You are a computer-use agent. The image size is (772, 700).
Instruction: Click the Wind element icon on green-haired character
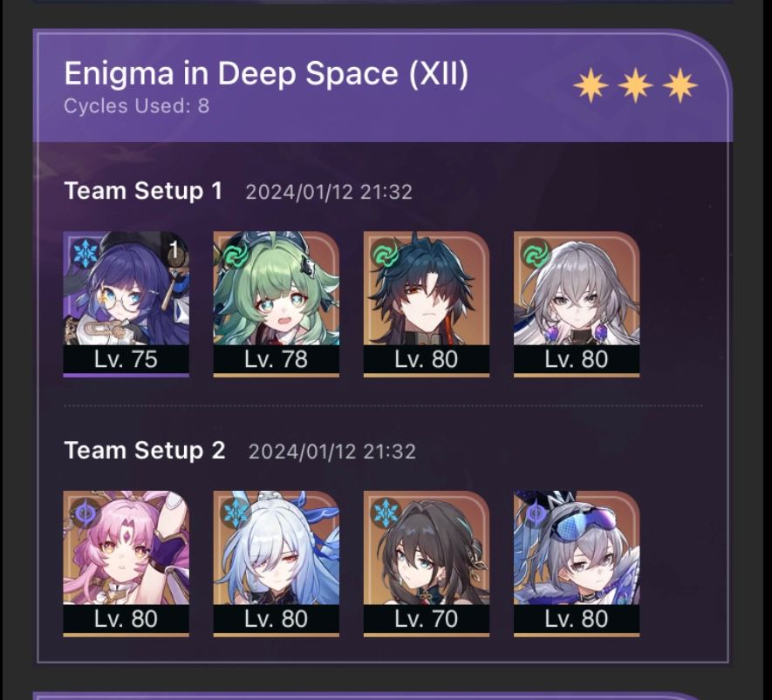click(x=236, y=255)
